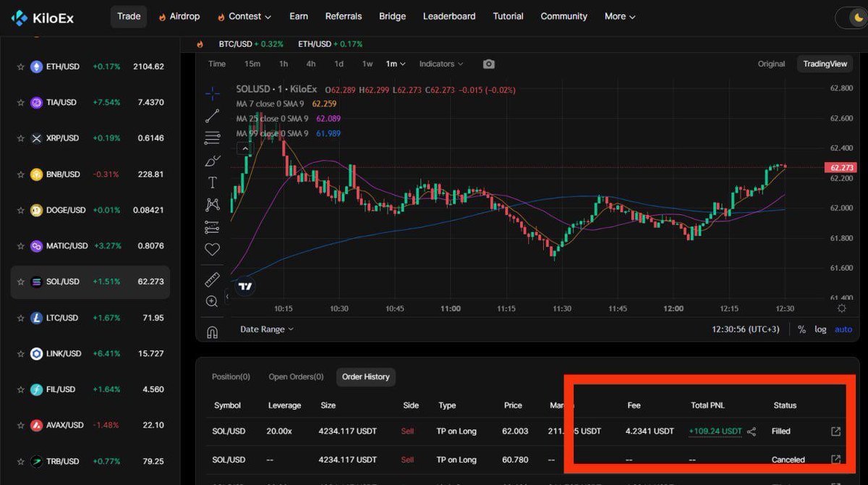The height and width of the screenshot is (485, 868).
Task: Expand the Contest dropdown menu
Action: coord(244,17)
